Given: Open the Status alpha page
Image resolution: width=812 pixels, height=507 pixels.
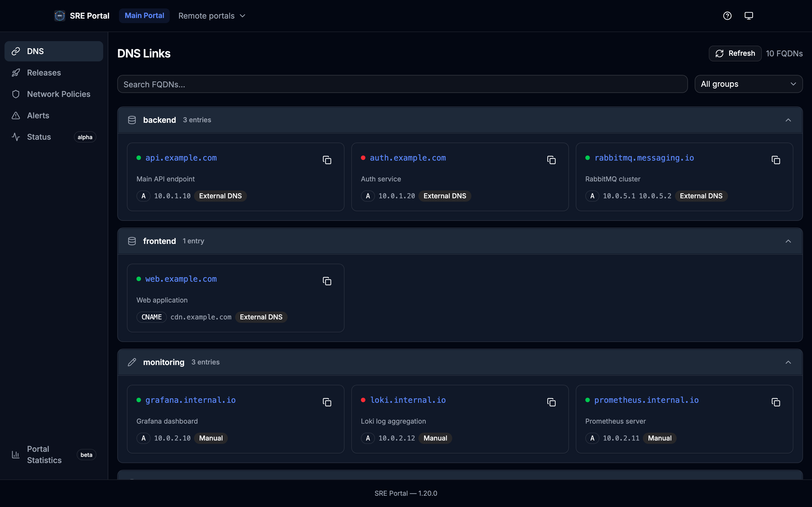Looking at the screenshot, I should (x=39, y=137).
